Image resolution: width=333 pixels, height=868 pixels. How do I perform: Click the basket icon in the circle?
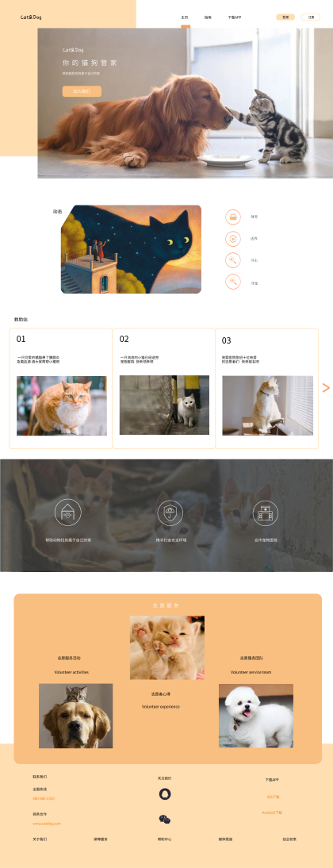point(233,217)
